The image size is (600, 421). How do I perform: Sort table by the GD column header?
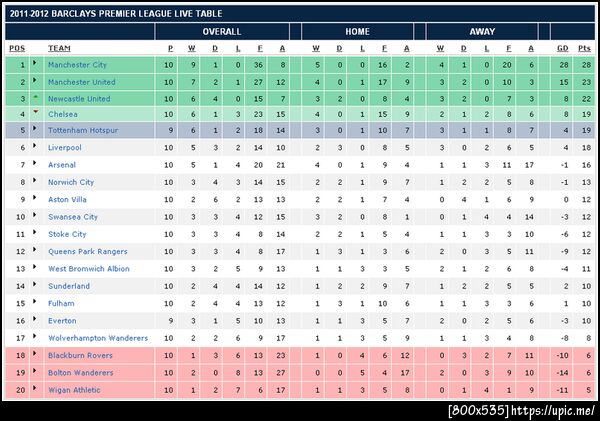point(562,48)
